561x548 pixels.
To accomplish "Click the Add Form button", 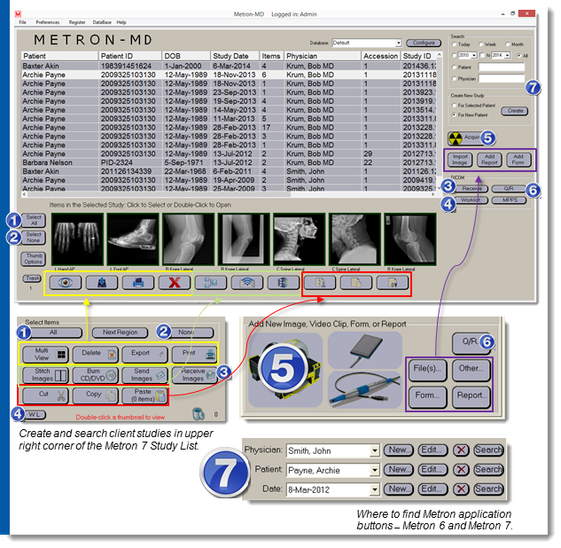I will pyautogui.click(x=518, y=160).
